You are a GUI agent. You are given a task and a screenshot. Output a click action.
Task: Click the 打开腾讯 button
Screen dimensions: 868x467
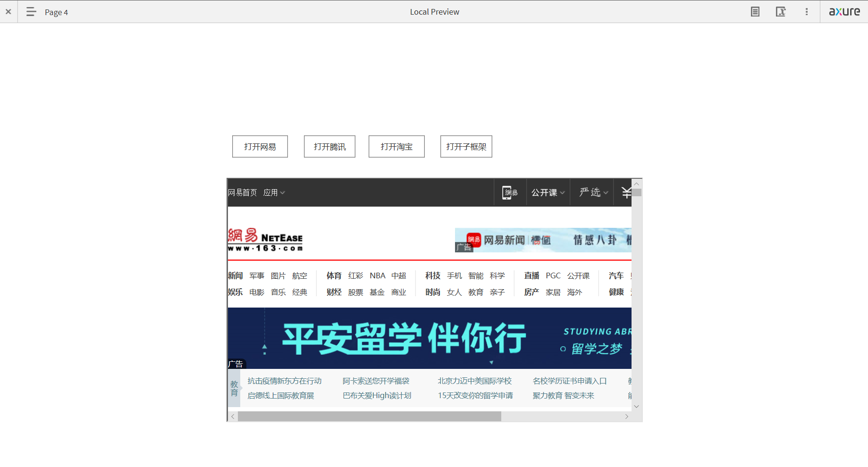329,147
